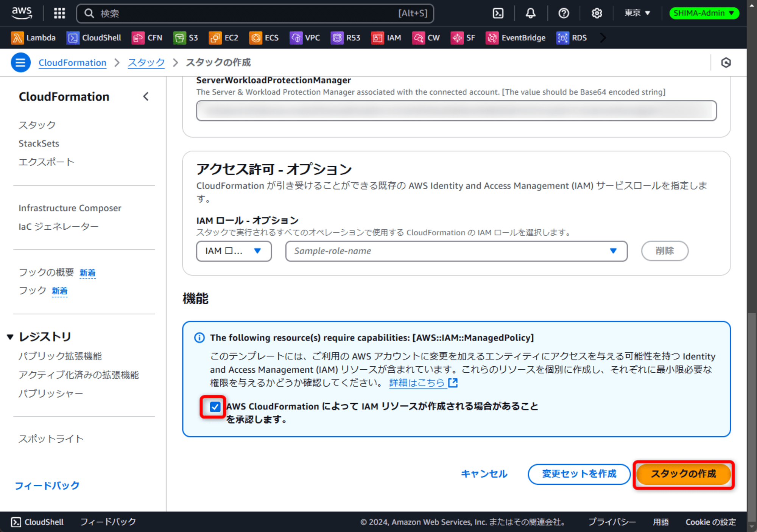757x532 pixels.
Task: Follow the CloudFormation breadcrumb link
Action: [72, 63]
